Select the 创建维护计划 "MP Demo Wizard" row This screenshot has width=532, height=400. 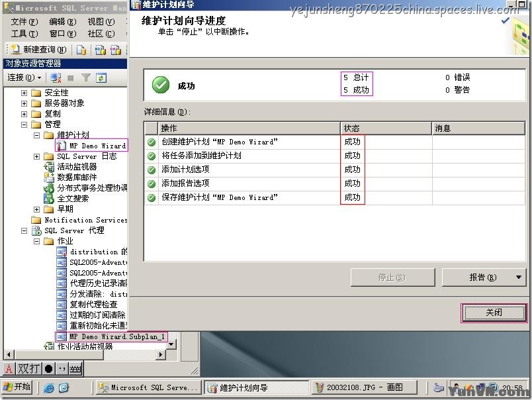point(335,142)
